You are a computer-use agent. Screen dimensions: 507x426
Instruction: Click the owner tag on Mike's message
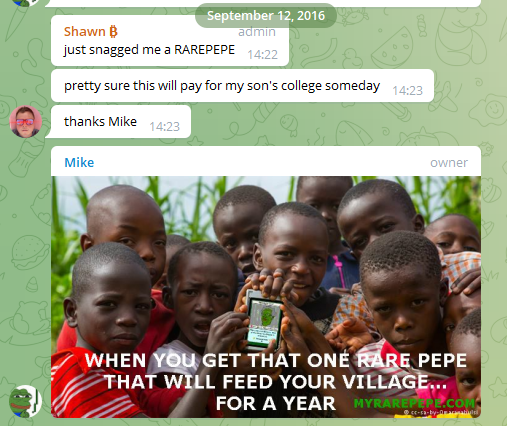(x=449, y=163)
